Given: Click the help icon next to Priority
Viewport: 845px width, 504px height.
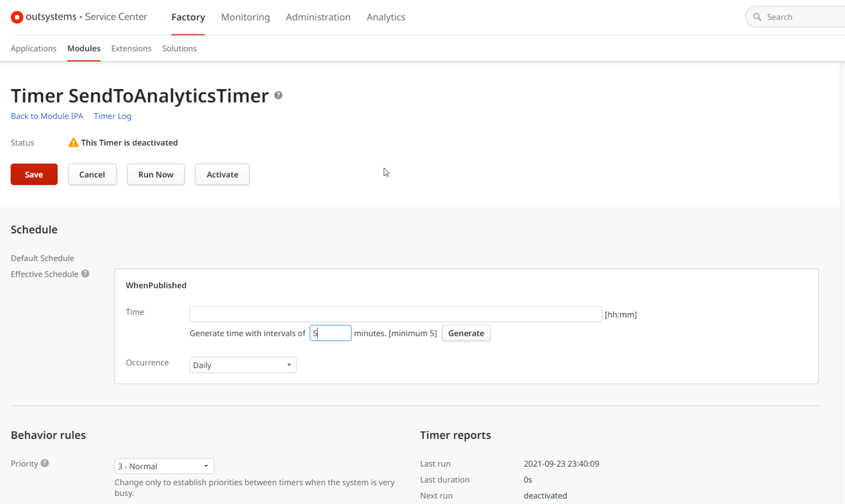Looking at the screenshot, I should coord(45,463).
